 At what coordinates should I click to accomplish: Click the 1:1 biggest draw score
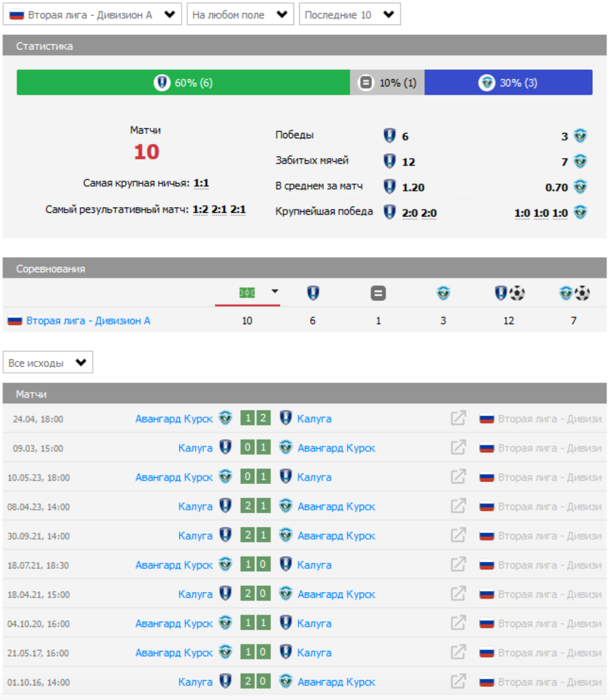click(x=201, y=183)
